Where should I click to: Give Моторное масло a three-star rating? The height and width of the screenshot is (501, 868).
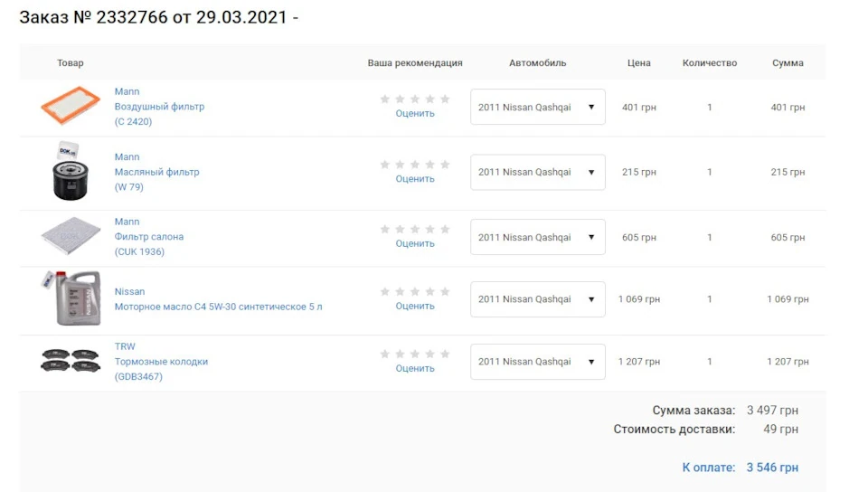(x=415, y=292)
